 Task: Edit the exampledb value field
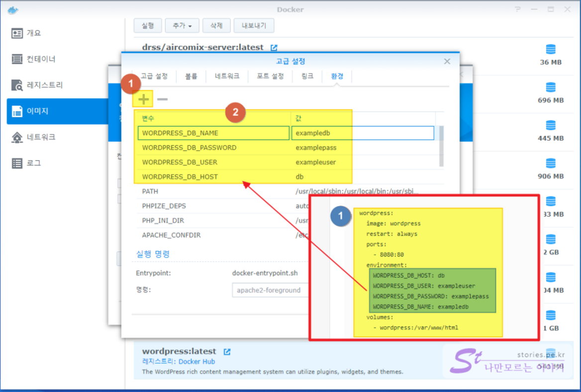(362, 133)
